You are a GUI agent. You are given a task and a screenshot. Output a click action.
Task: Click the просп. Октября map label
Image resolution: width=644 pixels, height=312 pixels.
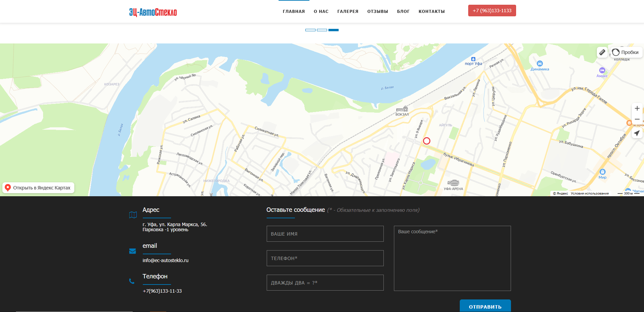(x=617, y=146)
